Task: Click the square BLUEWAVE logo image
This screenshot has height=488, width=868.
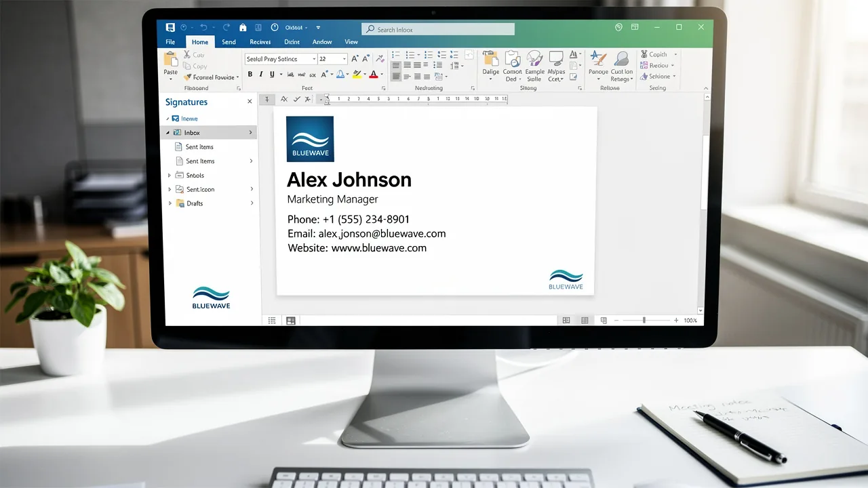Action: point(310,139)
